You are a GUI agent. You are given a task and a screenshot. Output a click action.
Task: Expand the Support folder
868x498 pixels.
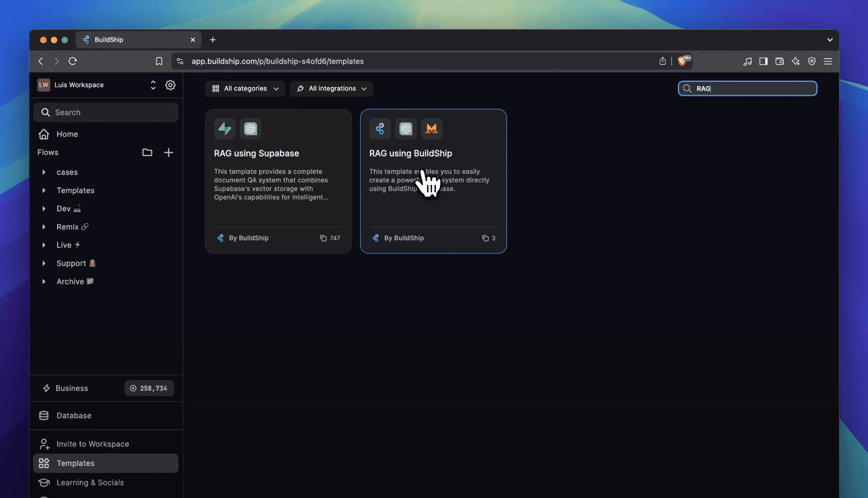pos(44,263)
